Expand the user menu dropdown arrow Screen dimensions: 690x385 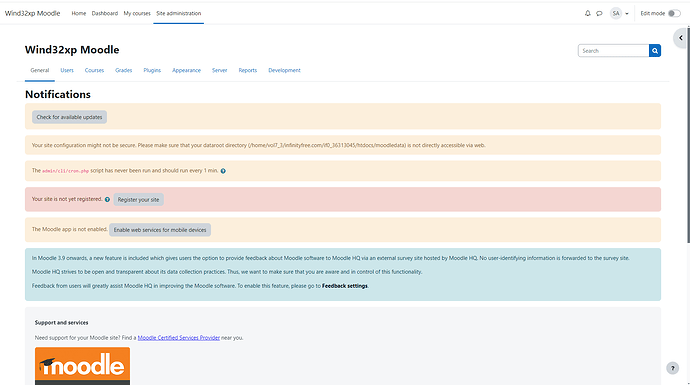(627, 14)
